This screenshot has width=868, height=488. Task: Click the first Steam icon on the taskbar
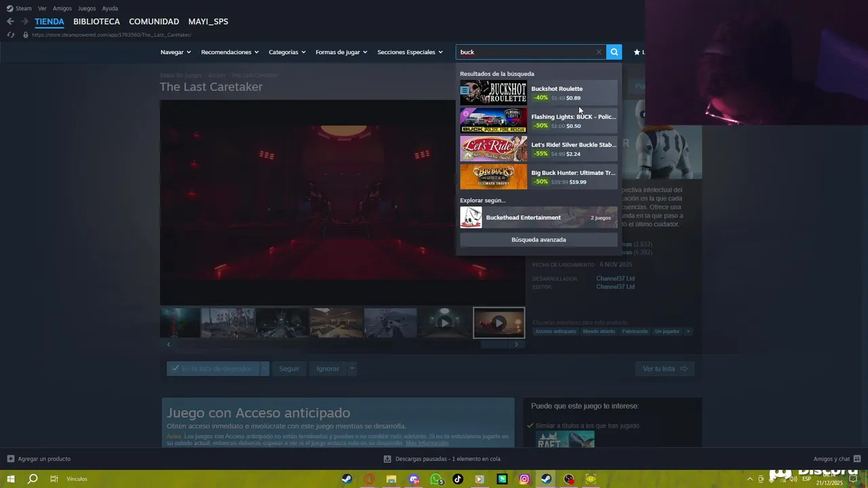(347, 479)
